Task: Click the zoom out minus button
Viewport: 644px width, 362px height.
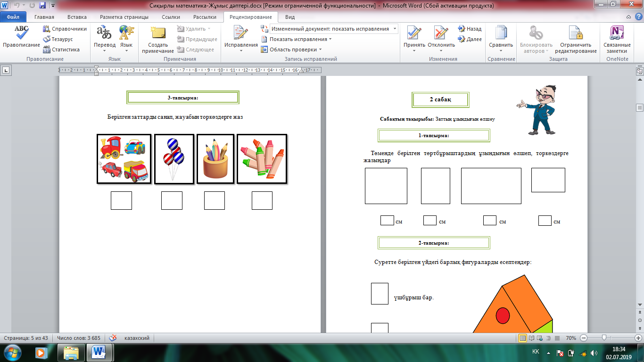Action: click(x=584, y=338)
